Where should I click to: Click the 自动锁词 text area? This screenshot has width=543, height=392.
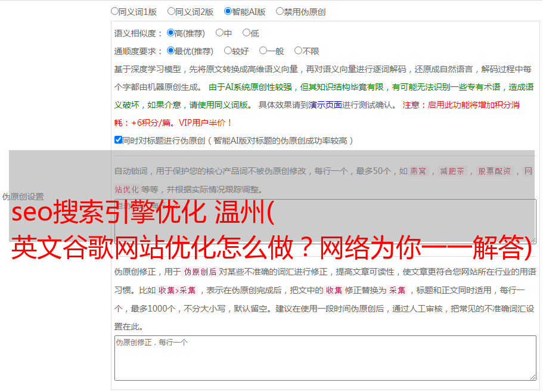point(325,222)
